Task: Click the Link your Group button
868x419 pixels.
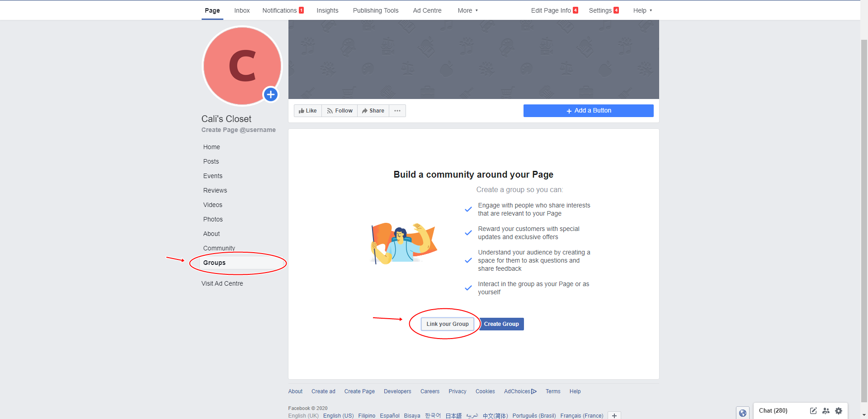Action: (447, 324)
